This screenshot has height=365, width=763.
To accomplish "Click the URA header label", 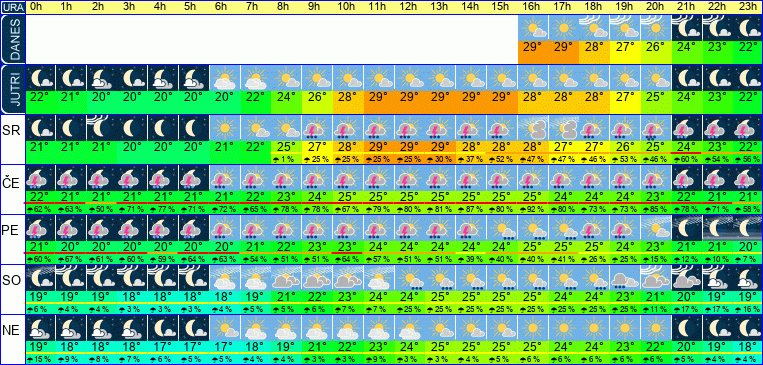I will point(12,7).
